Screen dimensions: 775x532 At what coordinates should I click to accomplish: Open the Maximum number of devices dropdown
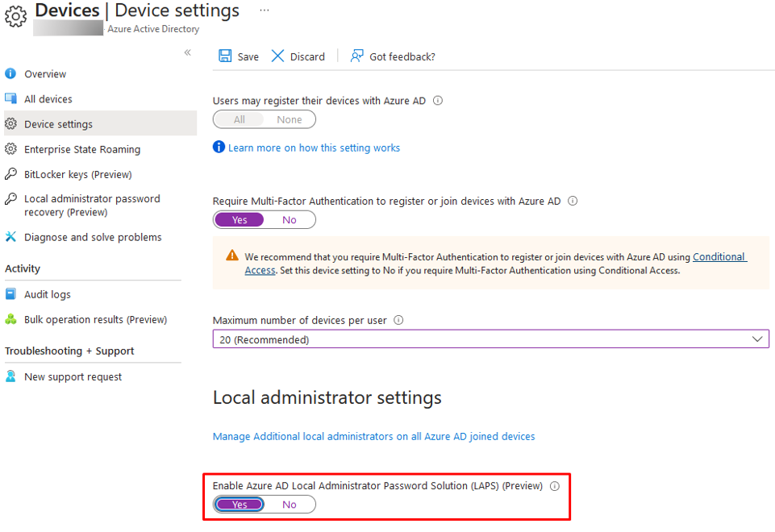pos(491,339)
